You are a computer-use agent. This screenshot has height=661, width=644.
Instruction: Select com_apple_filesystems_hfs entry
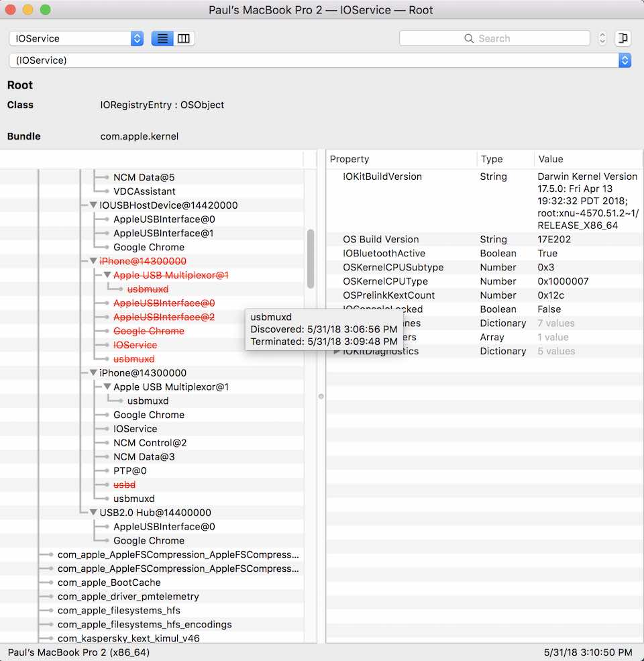[x=119, y=611]
